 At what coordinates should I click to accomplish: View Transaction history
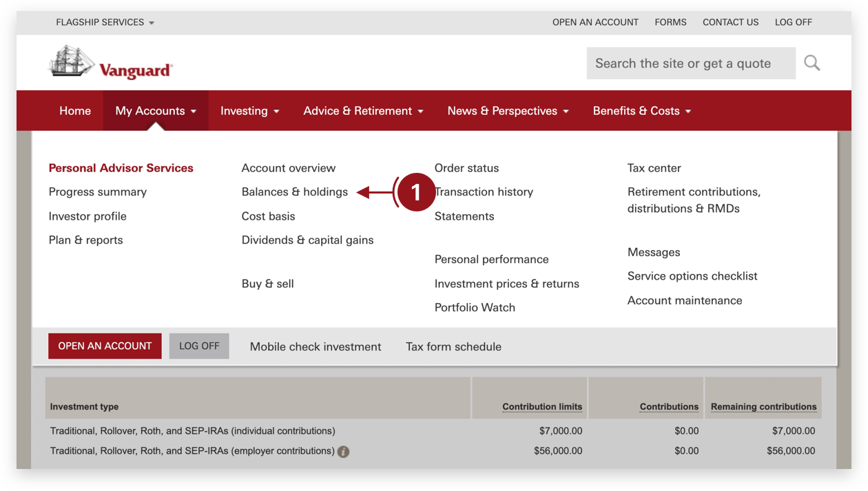point(484,191)
